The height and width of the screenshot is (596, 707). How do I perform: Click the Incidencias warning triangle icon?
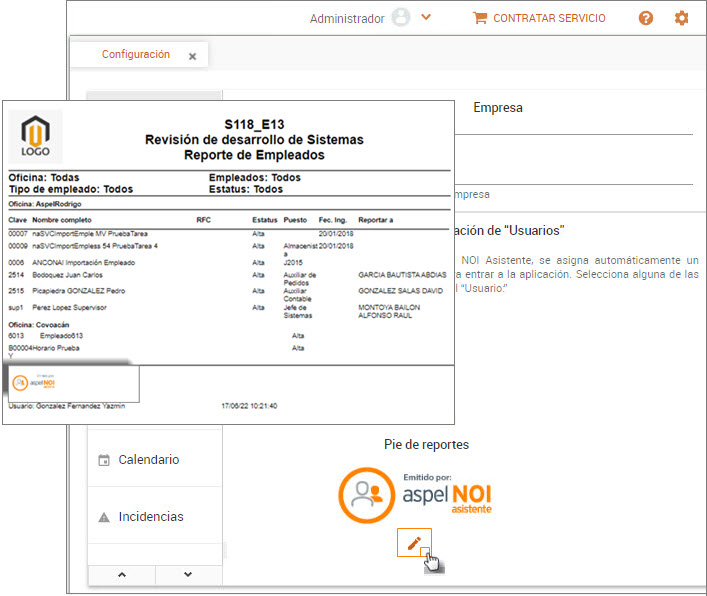(103, 517)
